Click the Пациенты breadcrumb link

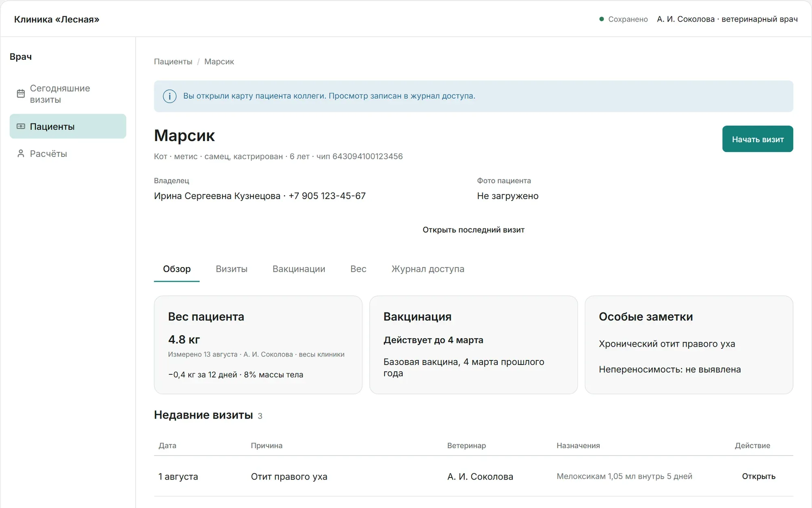173,62
